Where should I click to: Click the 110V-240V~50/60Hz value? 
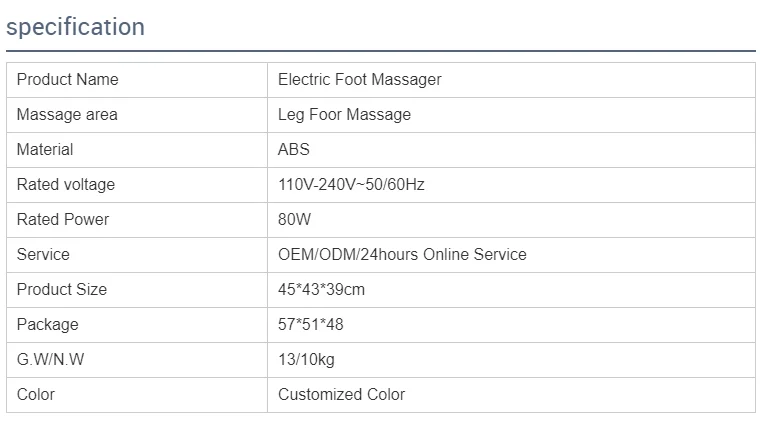click(351, 184)
